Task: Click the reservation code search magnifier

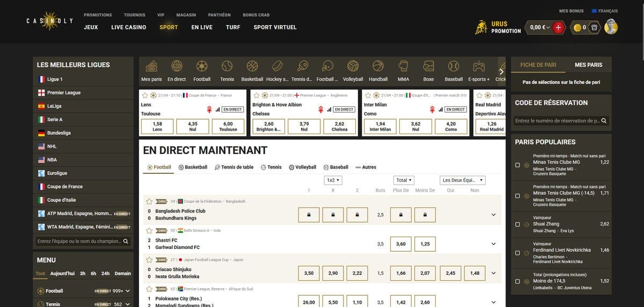Action: pos(604,121)
